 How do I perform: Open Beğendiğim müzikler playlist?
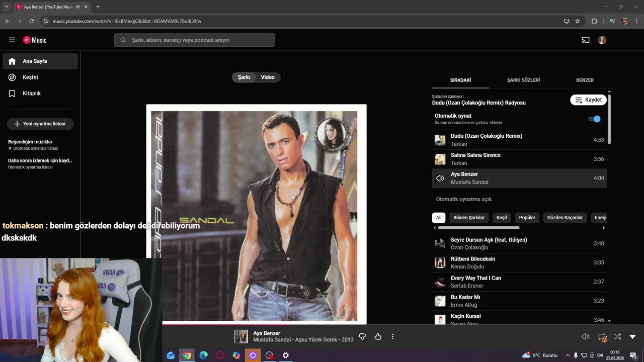coord(40,145)
